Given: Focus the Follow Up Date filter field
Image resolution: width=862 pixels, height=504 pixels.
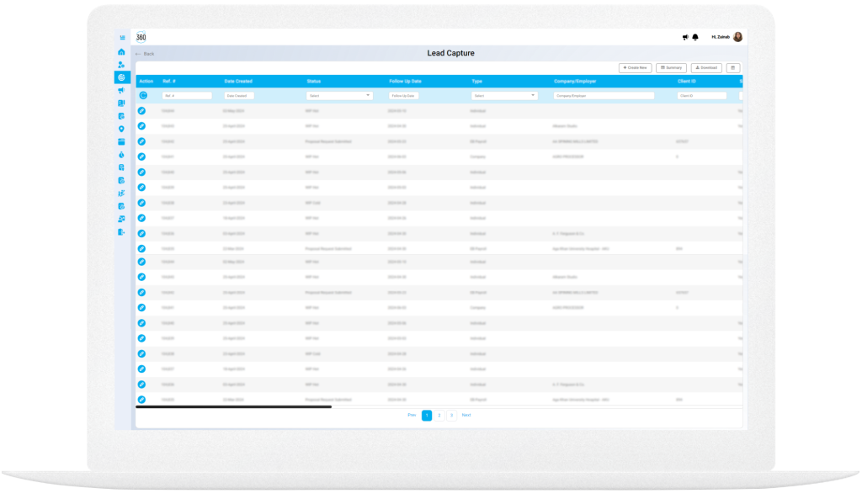Looking at the screenshot, I should pyautogui.click(x=403, y=96).
